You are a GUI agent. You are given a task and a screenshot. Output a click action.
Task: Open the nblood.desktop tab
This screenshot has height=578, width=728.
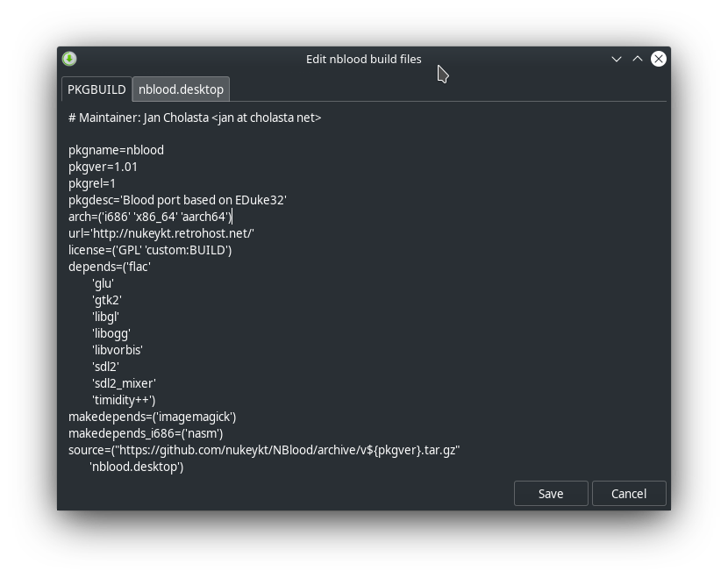click(x=181, y=89)
